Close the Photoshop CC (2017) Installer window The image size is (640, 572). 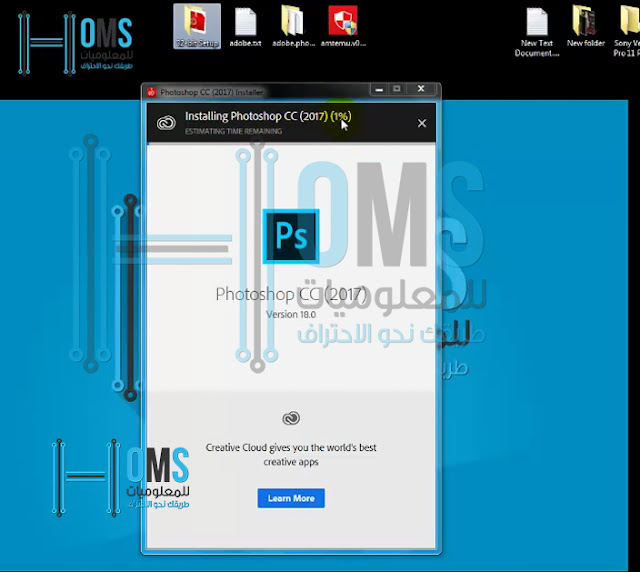421,89
